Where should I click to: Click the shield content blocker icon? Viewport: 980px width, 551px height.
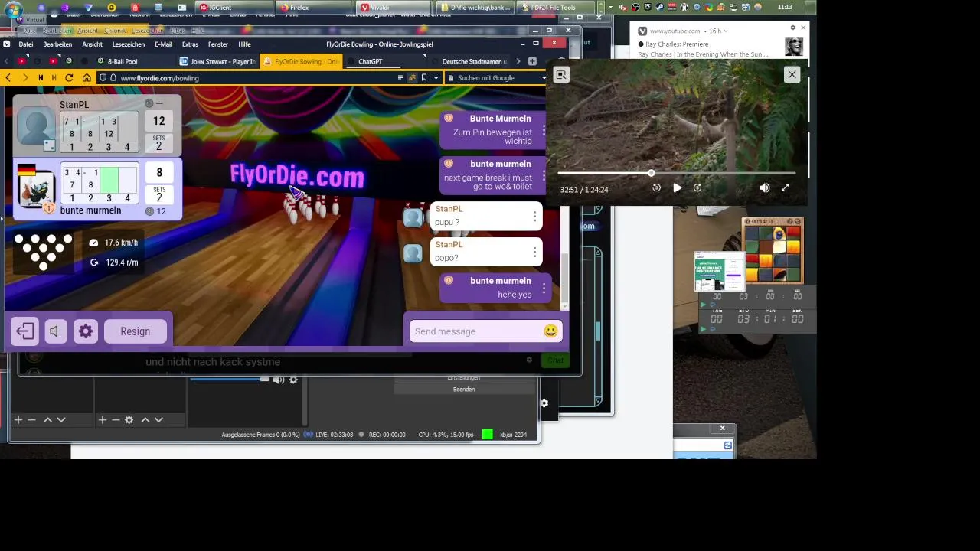click(103, 77)
